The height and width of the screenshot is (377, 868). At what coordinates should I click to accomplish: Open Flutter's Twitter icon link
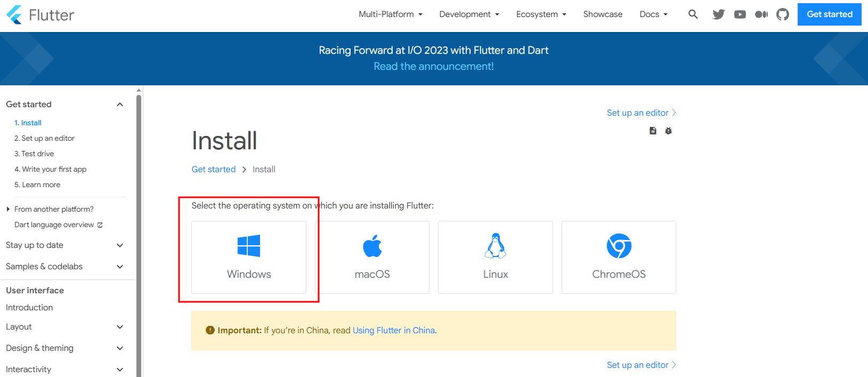[x=718, y=14]
